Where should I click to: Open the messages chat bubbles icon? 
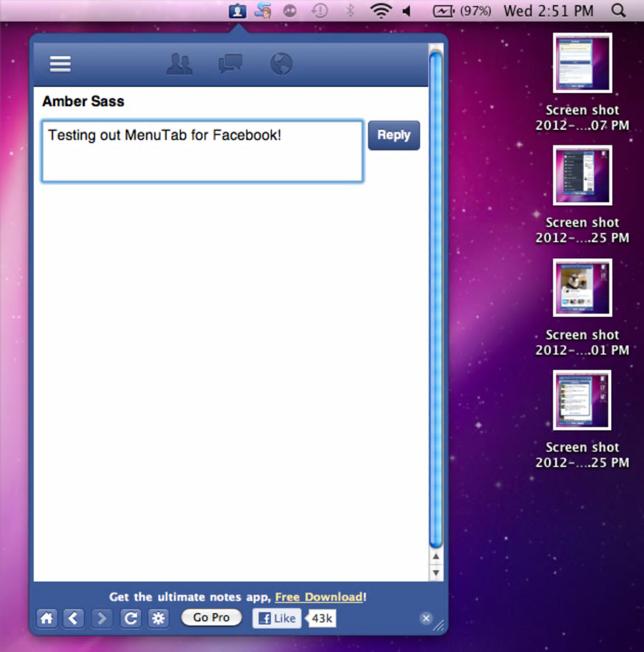point(230,64)
